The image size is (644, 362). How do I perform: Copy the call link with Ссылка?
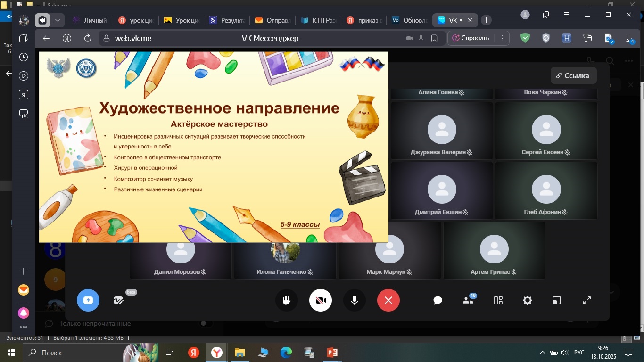click(573, 75)
